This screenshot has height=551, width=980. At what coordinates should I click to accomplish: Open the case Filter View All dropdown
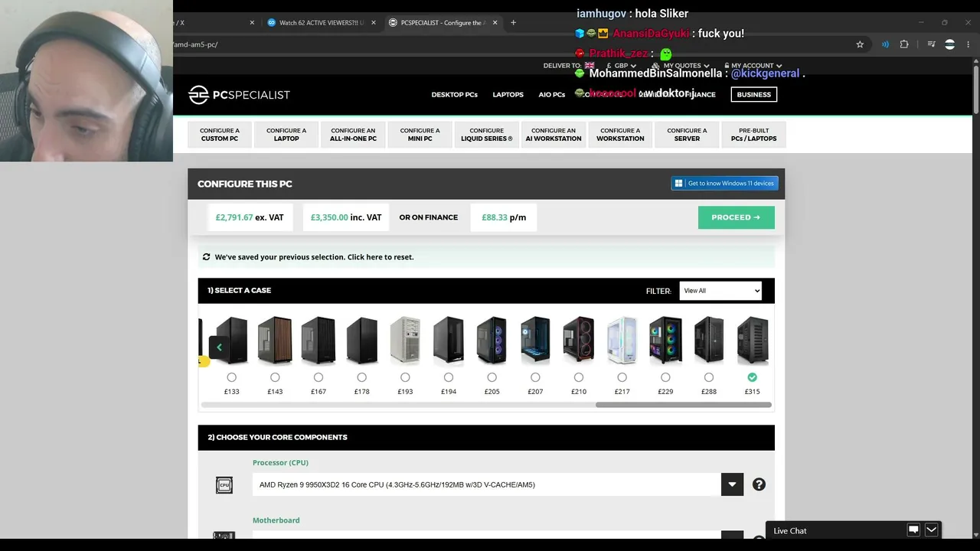pyautogui.click(x=720, y=291)
